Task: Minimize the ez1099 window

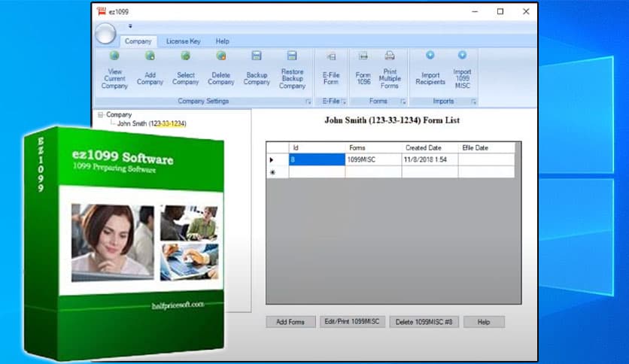Action: click(475, 11)
